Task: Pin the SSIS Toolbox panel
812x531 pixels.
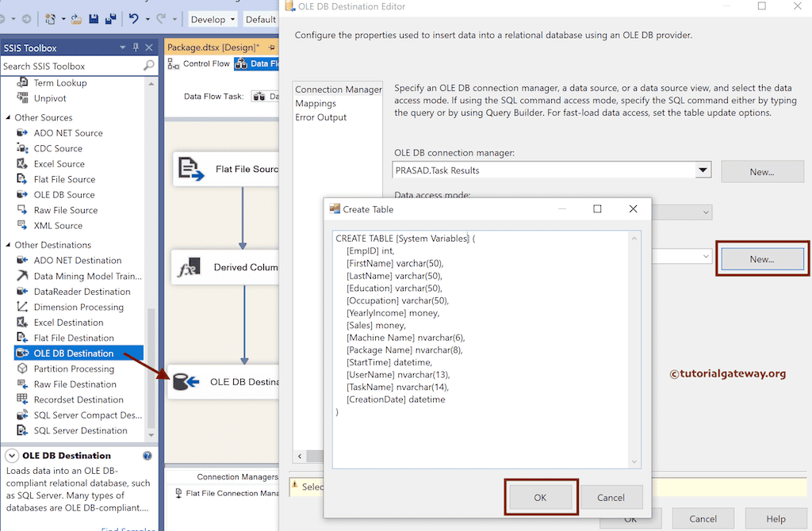Action: [136, 47]
